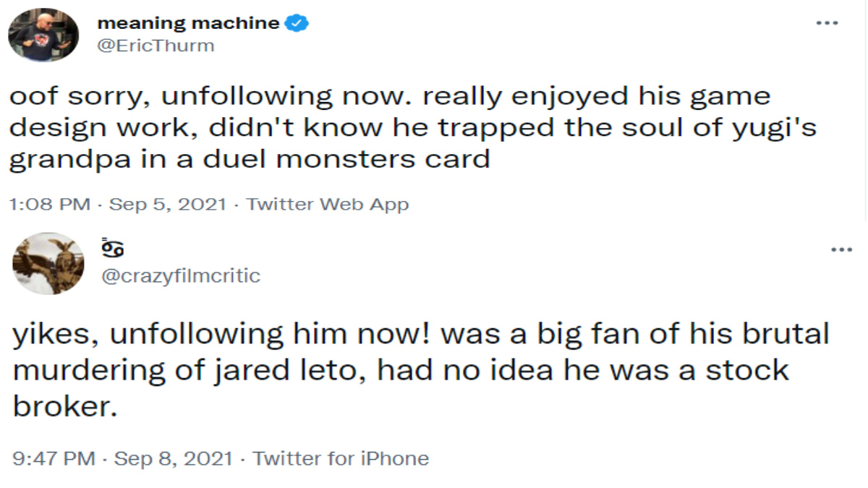Image resolution: width=868 pixels, height=488 pixels.
Task: Open the @EricThurm handle link
Action: (156, 46)
